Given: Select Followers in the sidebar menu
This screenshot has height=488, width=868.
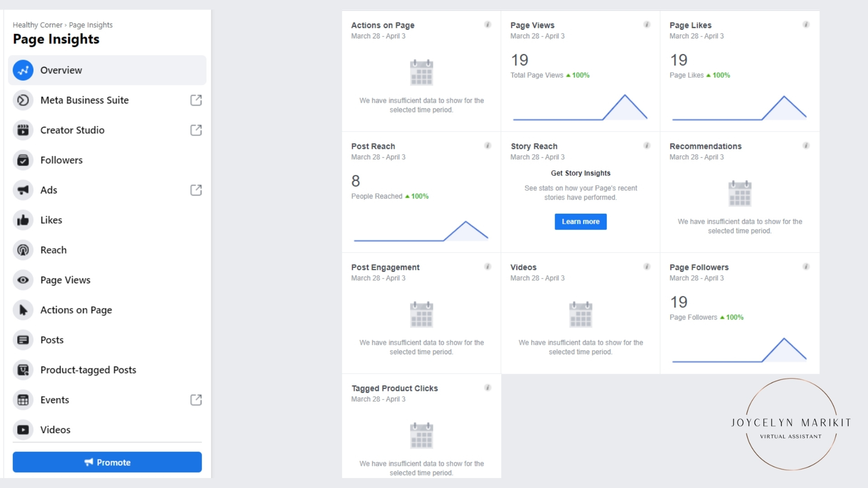Looking at the screenshot, I should pos(61,160).
